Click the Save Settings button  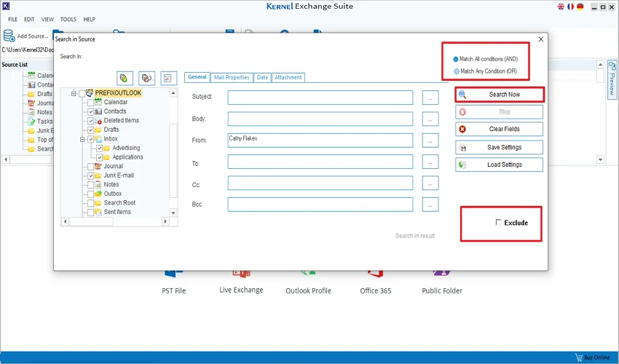tap(500, 147)
